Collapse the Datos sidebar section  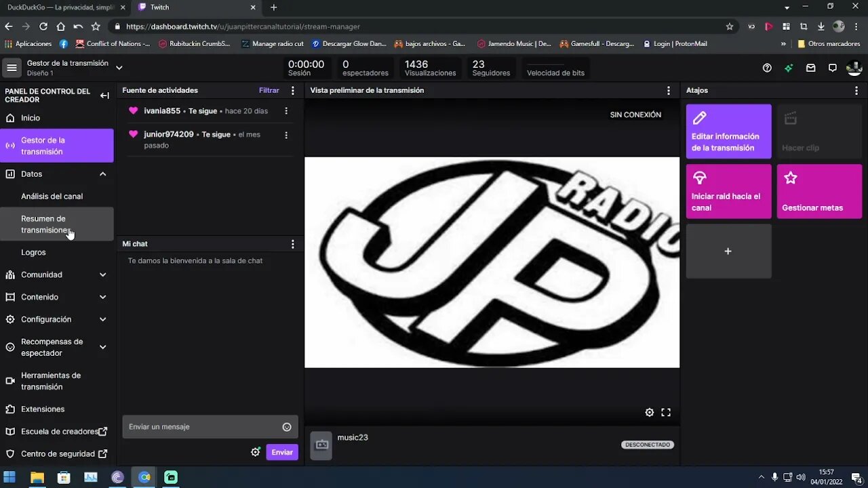click(x=103, y=174)
